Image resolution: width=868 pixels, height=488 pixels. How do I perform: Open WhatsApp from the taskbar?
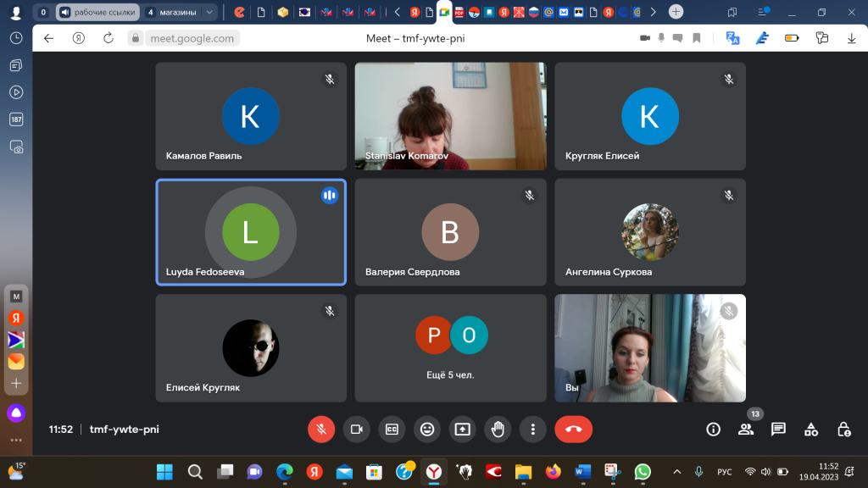[643, 472]
